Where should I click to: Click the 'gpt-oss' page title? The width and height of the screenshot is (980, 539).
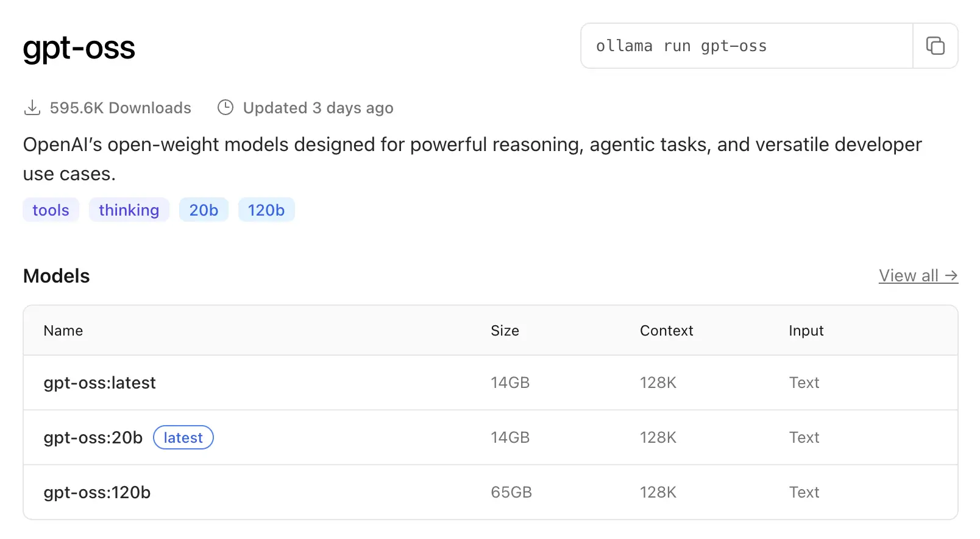79,49
